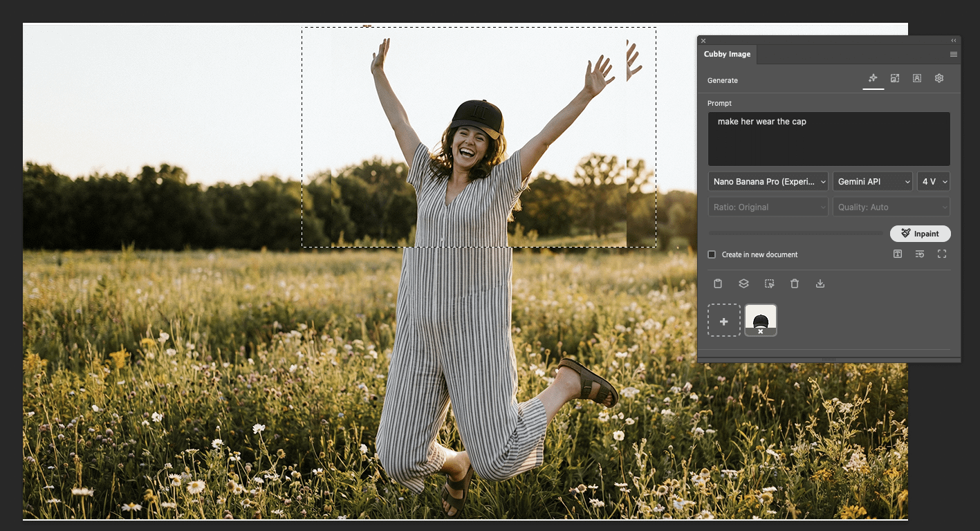The width and height of the screenshot is (980, 531).
Task: Open the Cubby Image panel hamburger menu
Action: 954,54
